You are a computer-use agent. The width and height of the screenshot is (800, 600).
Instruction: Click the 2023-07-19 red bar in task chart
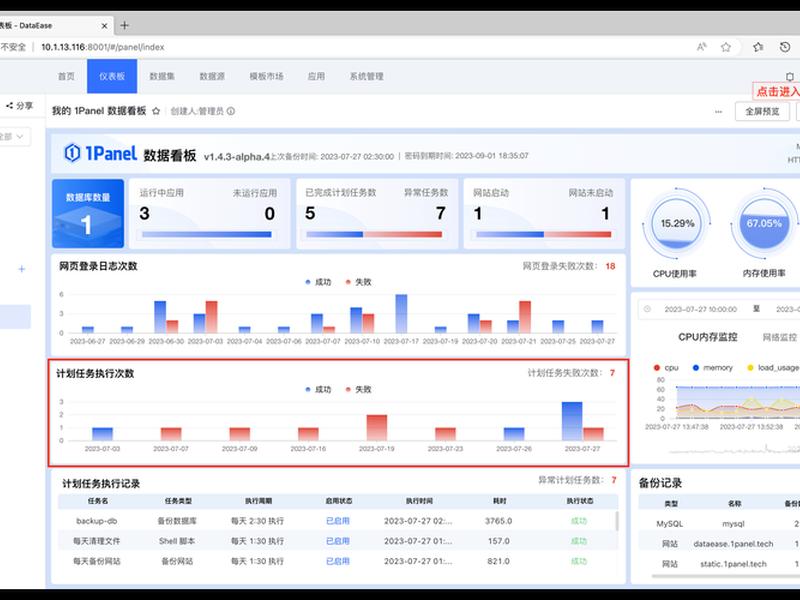(377, 428)
